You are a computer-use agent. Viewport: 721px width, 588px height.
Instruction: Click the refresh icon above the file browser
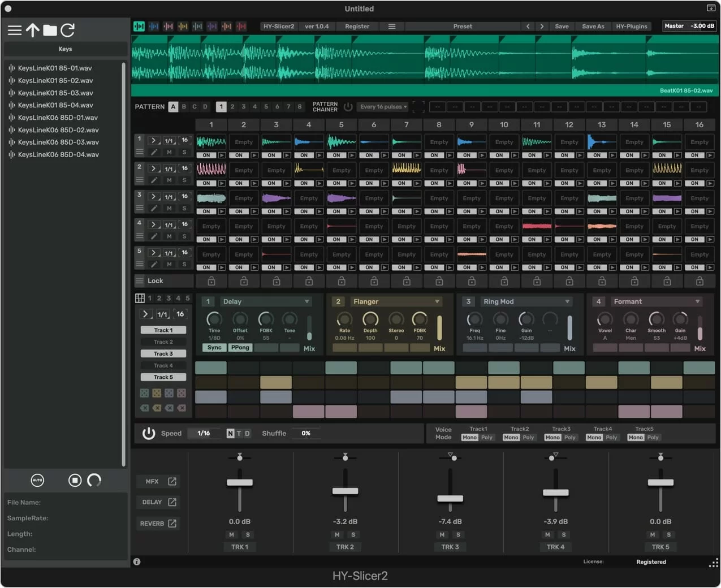click(68, 31)
